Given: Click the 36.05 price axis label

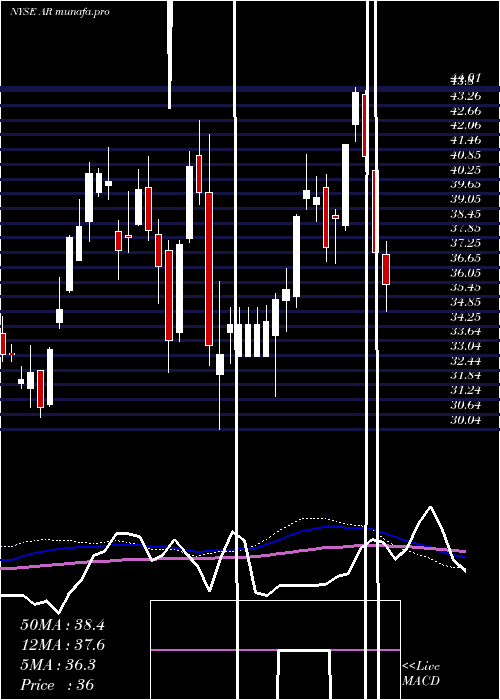Looking at the screenshot, I should (466, 272).
